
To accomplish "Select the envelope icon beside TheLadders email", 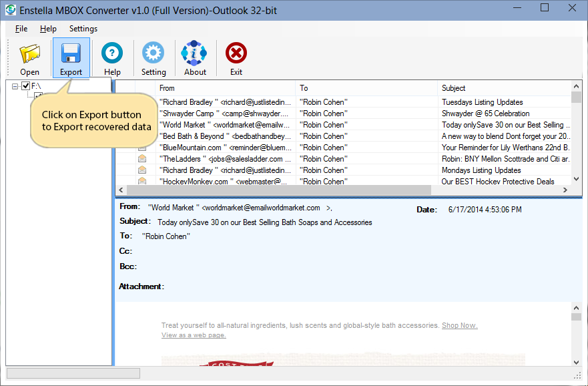I will coord(142,159).
